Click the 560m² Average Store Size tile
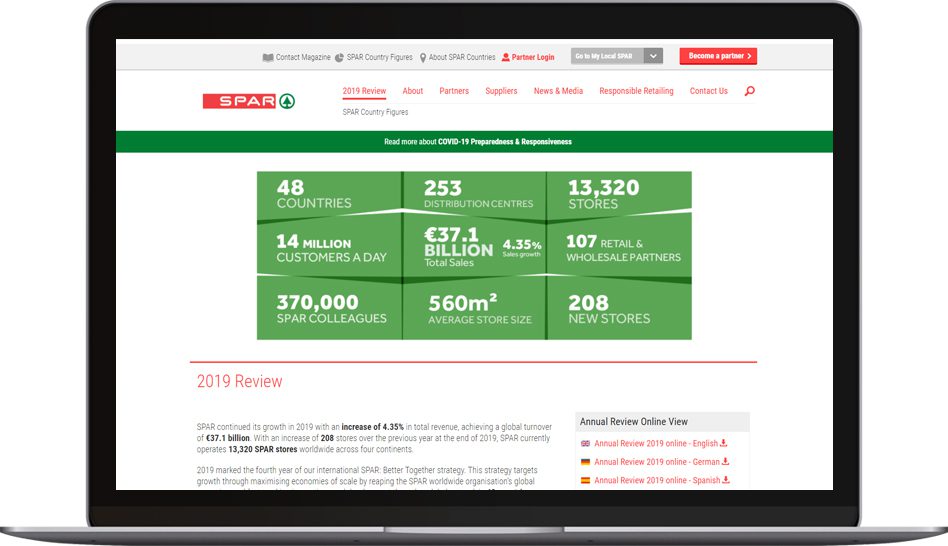 click(x=475, y=308)
